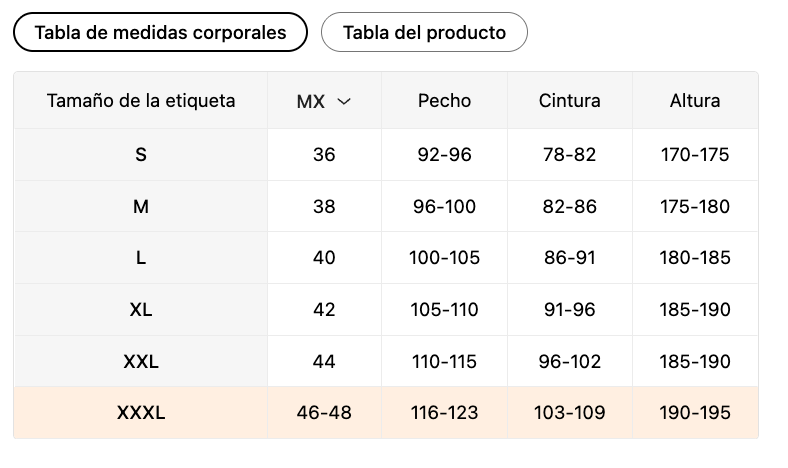Select the L size row label
The width and height of the screenshot is (788, 468).
(x=141, y=258)
